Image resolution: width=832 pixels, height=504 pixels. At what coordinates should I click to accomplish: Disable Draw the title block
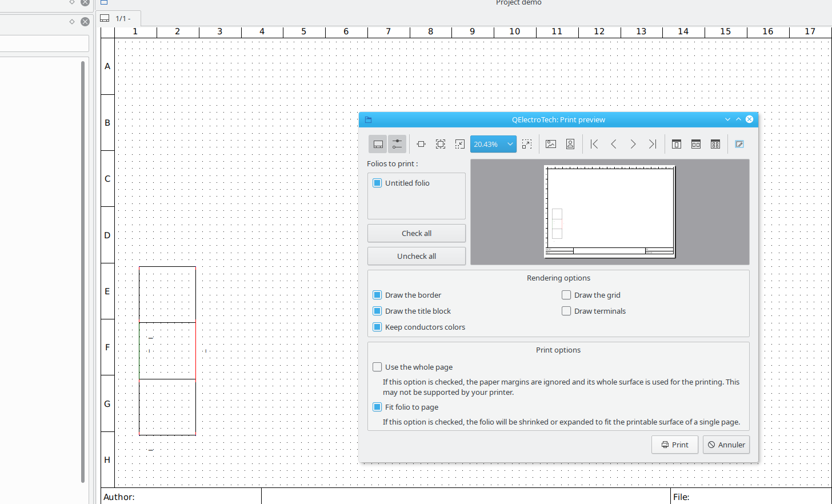[x=377, y=311]
